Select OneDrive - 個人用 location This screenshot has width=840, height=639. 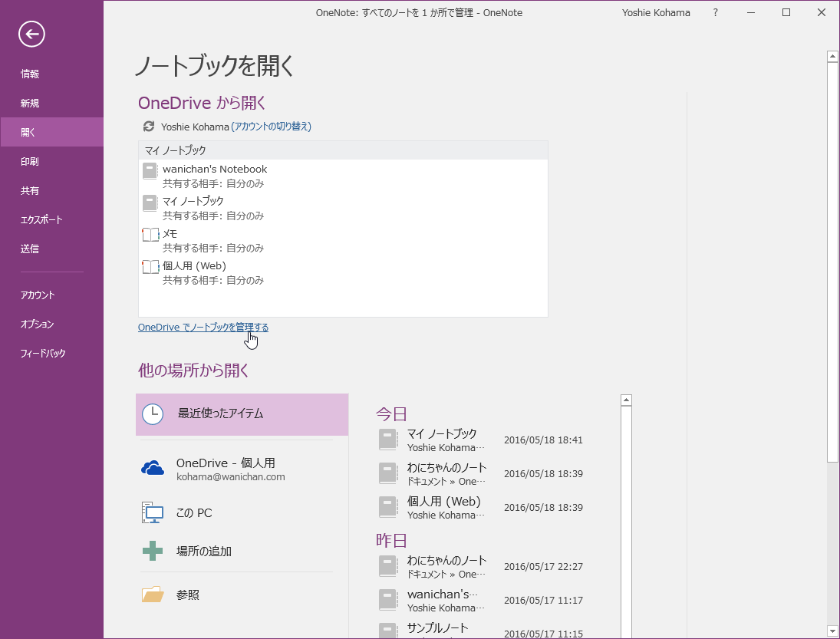click(242, 469)
